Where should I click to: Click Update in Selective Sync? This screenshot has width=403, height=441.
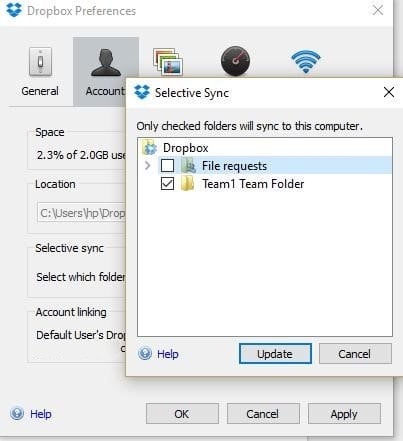[275, 354]
